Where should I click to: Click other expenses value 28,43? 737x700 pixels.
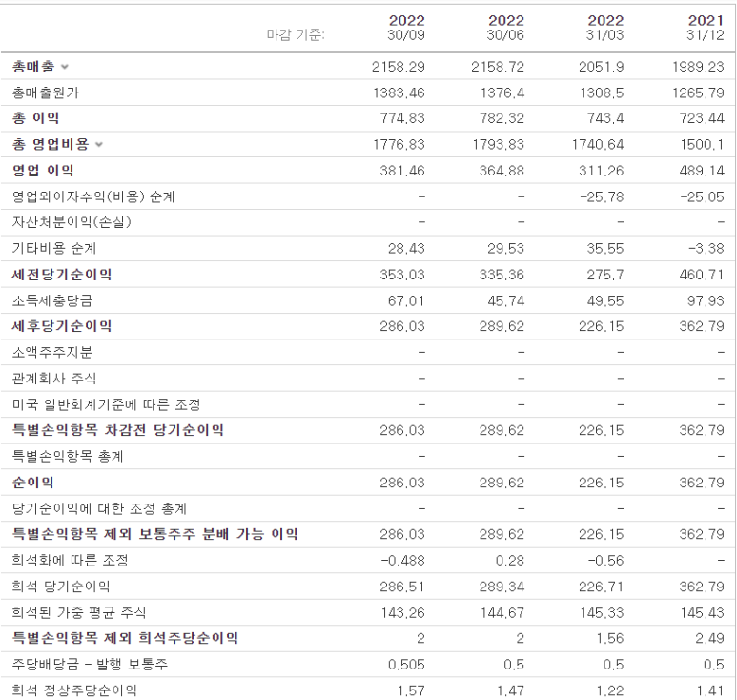(406, 248)
